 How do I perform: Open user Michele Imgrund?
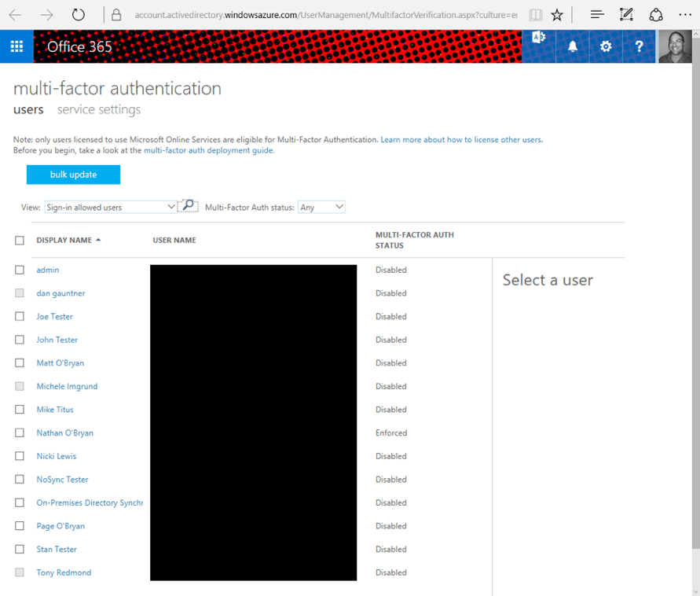point(67,387)
